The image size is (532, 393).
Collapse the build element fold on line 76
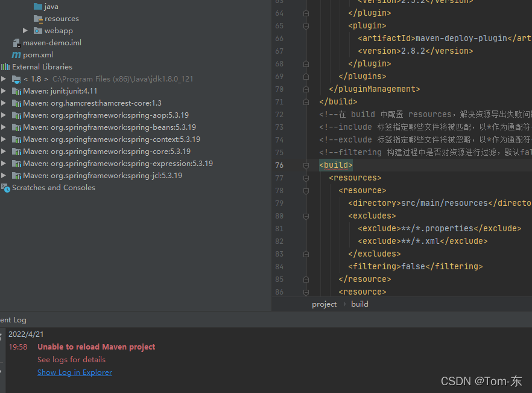click(x=306, y=164)
